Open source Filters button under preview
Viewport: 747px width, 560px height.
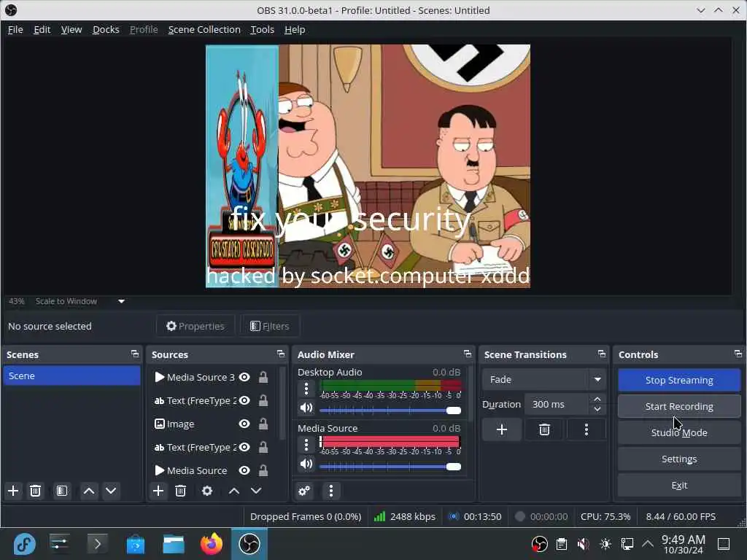click(270, 326)
